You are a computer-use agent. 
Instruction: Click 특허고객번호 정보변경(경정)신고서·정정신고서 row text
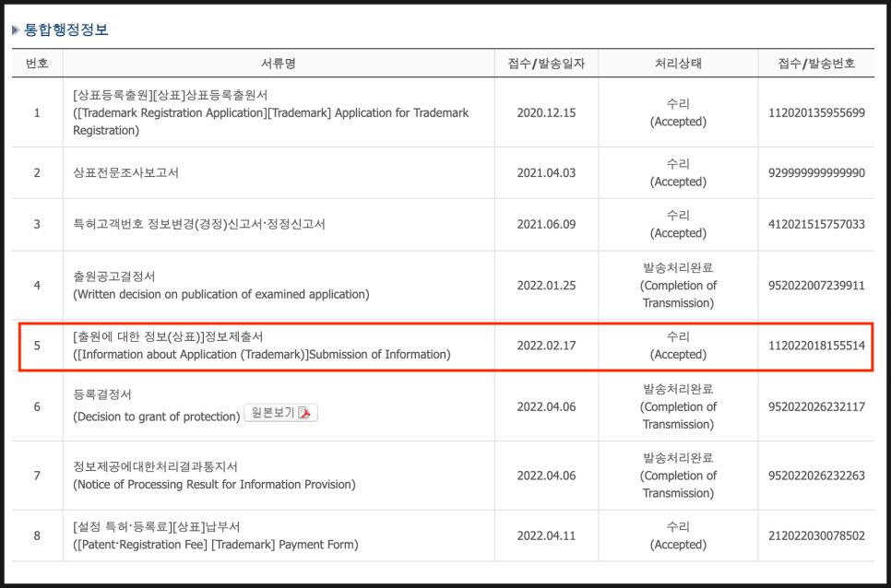coord(199,224)
